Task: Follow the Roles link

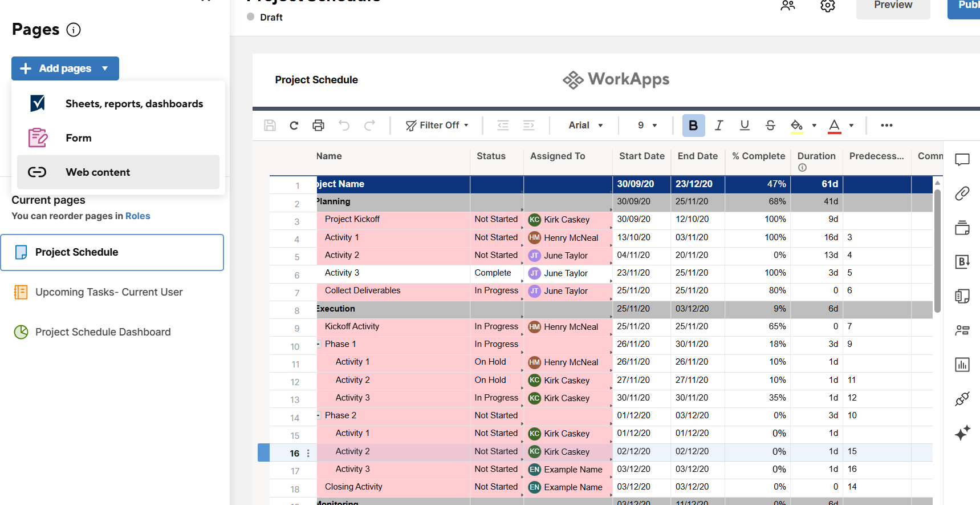Action: pos(138,216)
